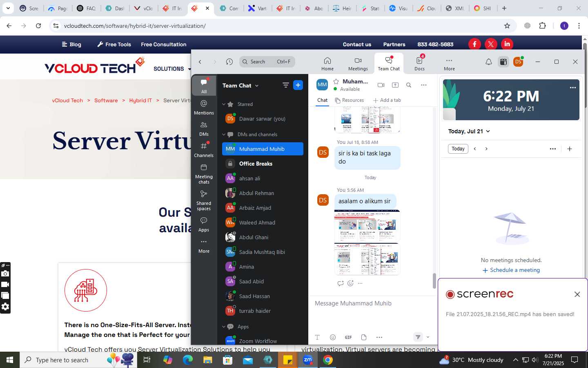The image size is (588, 368).
Task: Open the send options dropdown arrow
Action: 428,337
